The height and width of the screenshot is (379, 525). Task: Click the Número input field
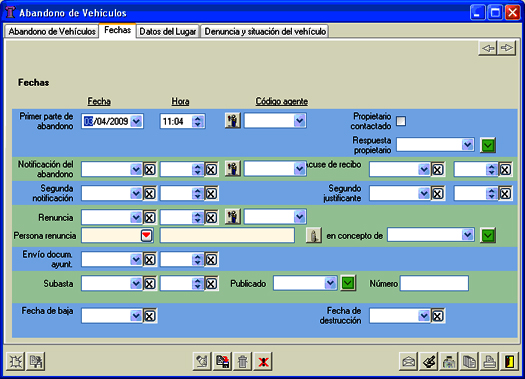tap(434, 283)
